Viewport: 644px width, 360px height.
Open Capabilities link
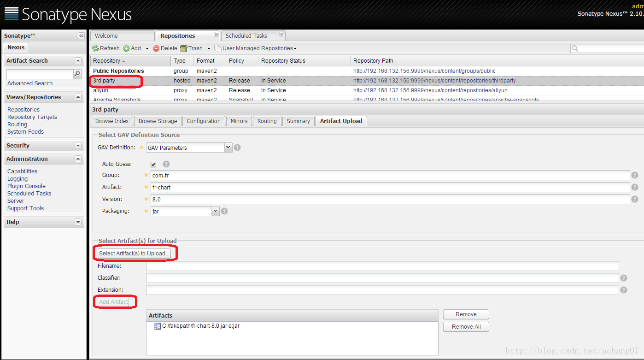(x=22, y=171)
